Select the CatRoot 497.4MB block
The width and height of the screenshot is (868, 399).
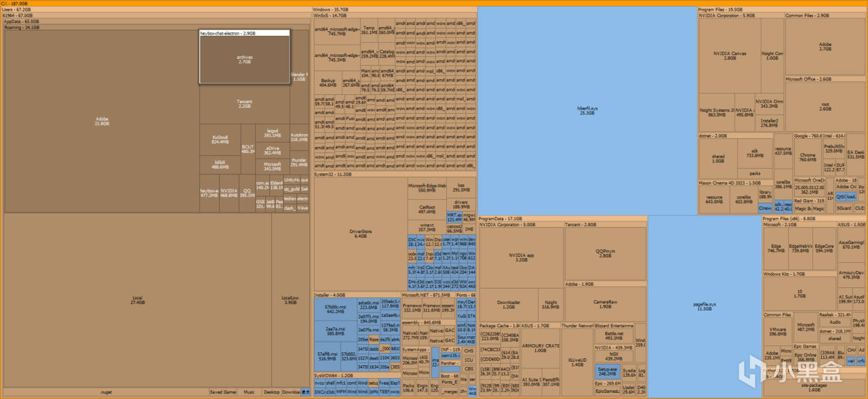(427, 209)
